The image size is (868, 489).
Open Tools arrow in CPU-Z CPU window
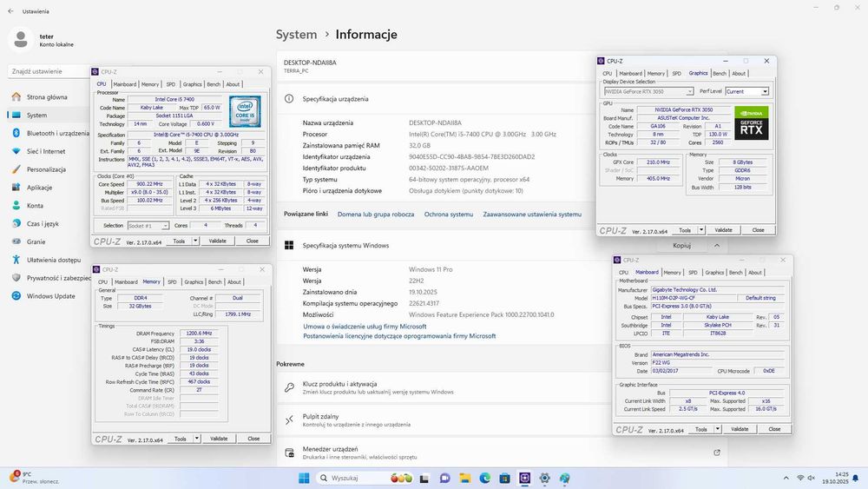coord(195,241)
